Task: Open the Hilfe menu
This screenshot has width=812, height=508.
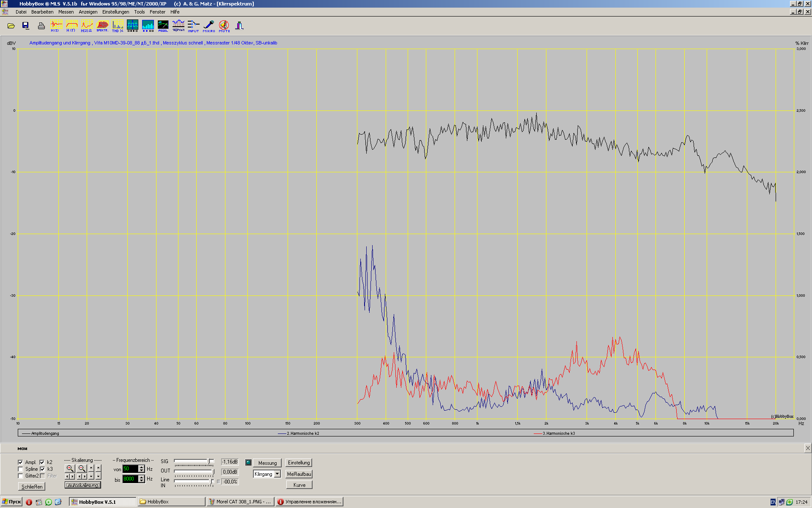Action: 175,12
